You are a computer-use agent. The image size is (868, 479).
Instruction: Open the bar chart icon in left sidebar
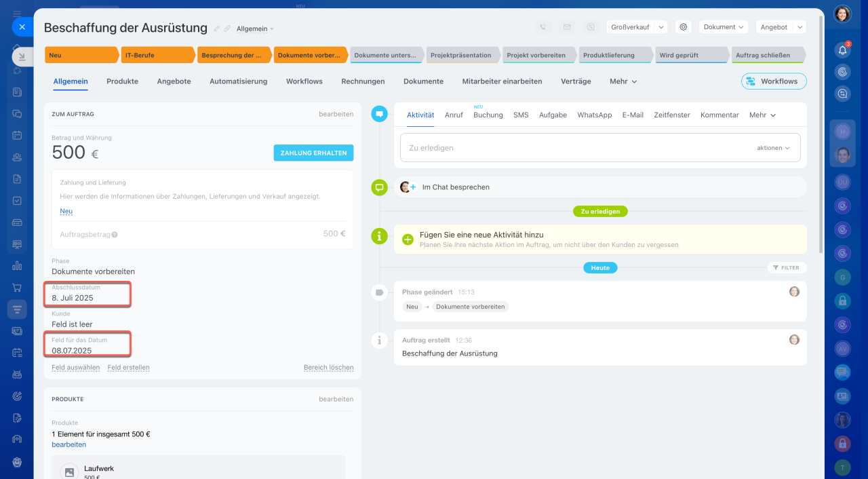17,266
